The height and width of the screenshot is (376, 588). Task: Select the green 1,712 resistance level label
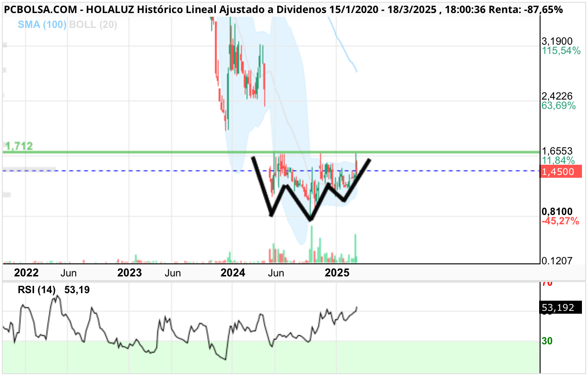20,146
